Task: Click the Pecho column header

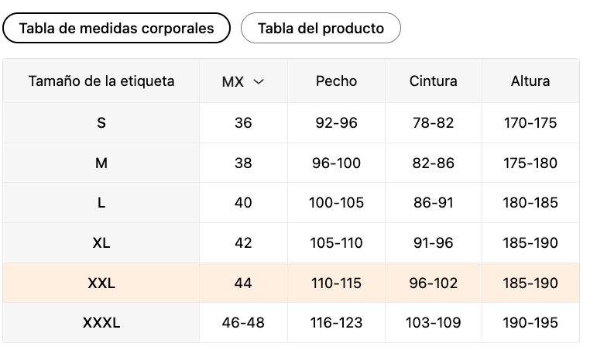Action: click(x=337, y=81)
